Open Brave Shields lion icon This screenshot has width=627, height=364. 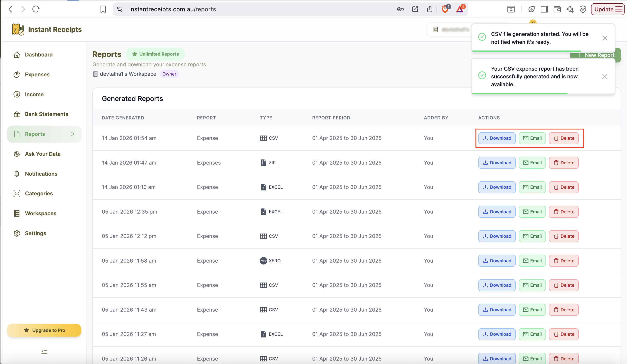pos(445,9)
